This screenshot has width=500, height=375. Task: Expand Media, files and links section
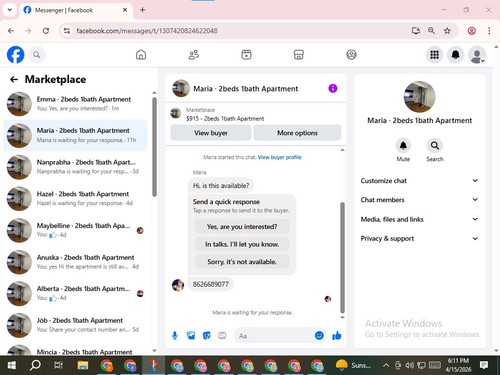point(419,219)
